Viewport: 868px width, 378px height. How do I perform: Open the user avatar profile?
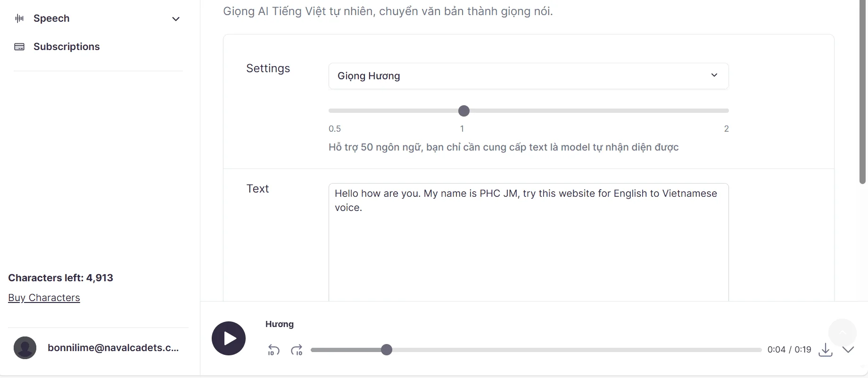(25, 348)
